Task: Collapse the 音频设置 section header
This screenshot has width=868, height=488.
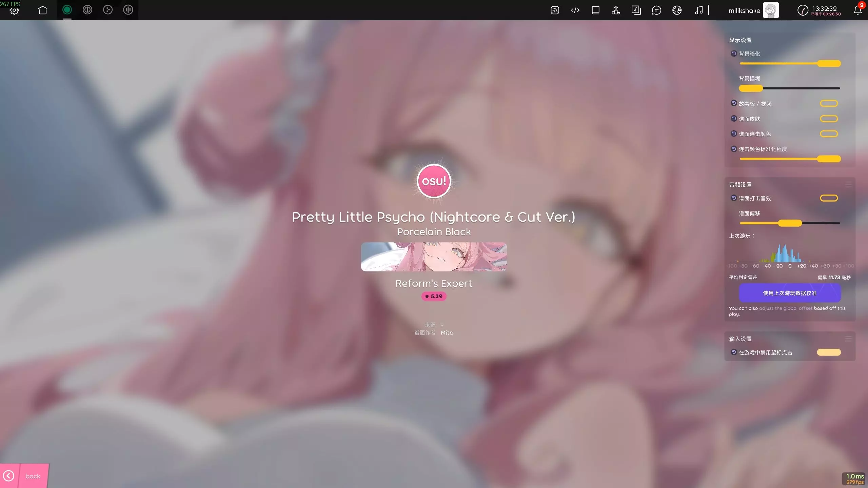Action: (740, 185)
